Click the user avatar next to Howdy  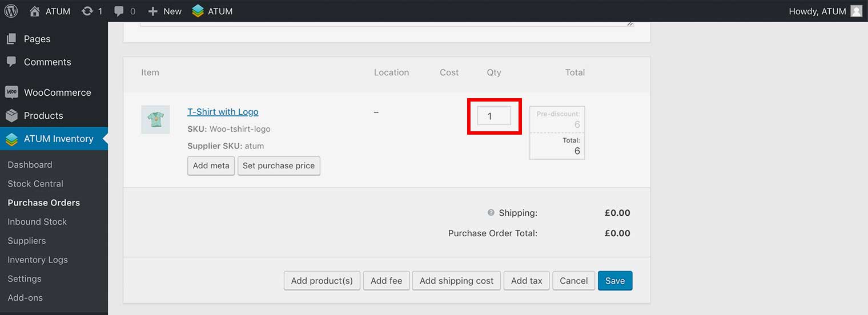(x=856, y=11)
